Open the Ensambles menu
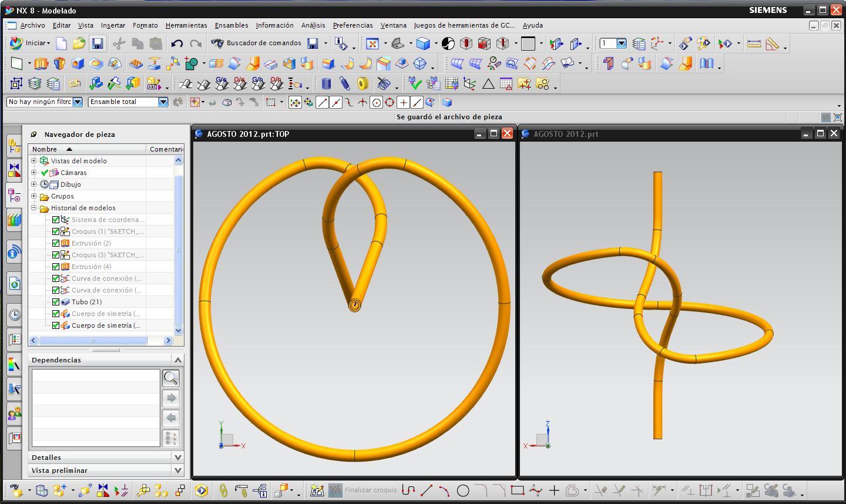Screen dimensions: 846x504 tap(231, 25)
